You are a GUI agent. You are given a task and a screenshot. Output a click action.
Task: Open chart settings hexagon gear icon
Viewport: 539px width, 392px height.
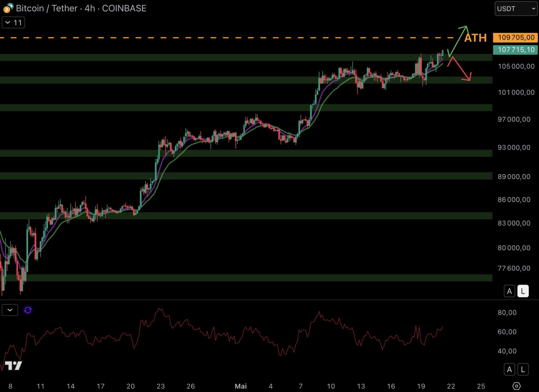tap(516, 386)
